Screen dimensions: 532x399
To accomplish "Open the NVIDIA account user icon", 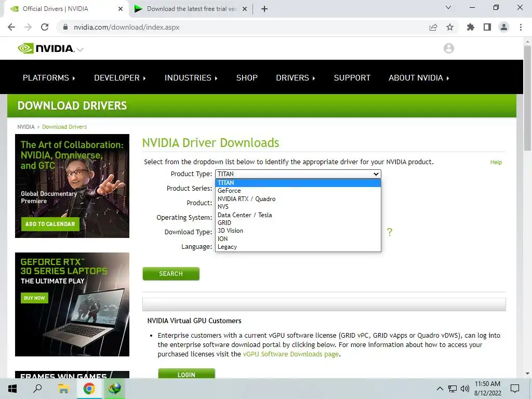I will (448, 48).
